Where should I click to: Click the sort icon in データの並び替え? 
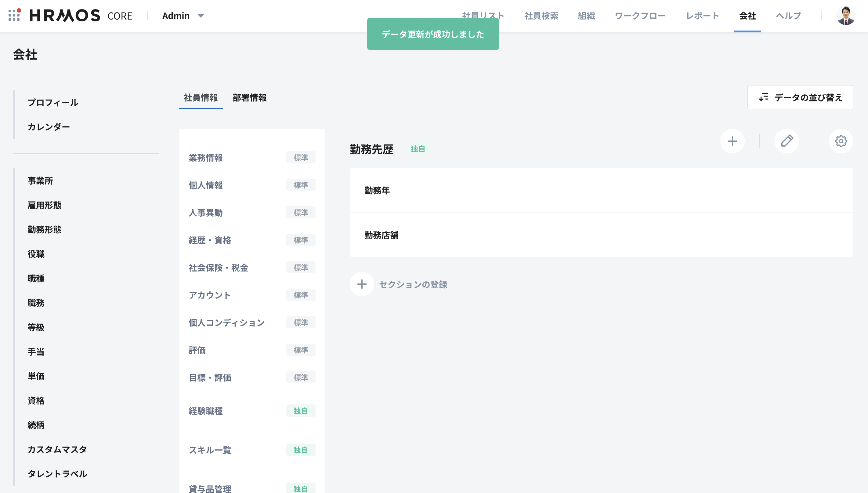764,97
